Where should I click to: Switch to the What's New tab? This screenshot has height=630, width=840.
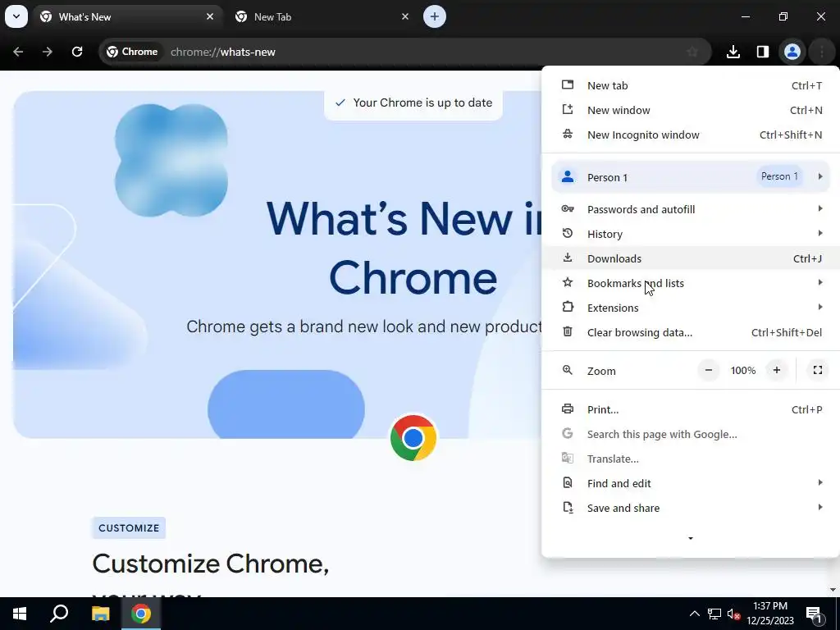(128, 16)
